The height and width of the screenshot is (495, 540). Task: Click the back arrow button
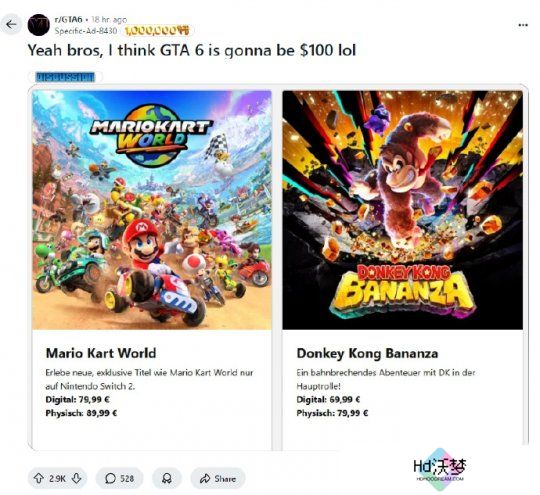point(11,24)
